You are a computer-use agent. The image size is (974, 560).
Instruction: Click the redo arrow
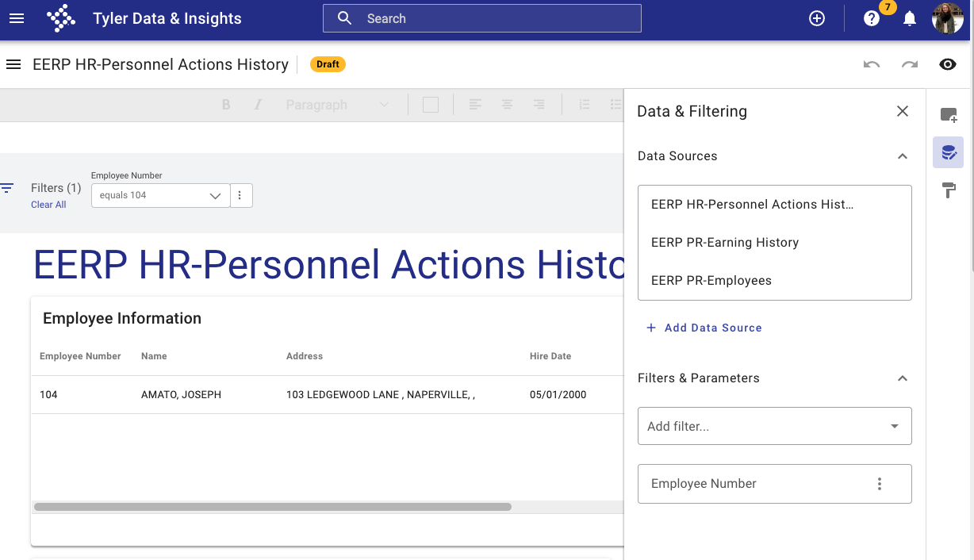pos(910,64)
